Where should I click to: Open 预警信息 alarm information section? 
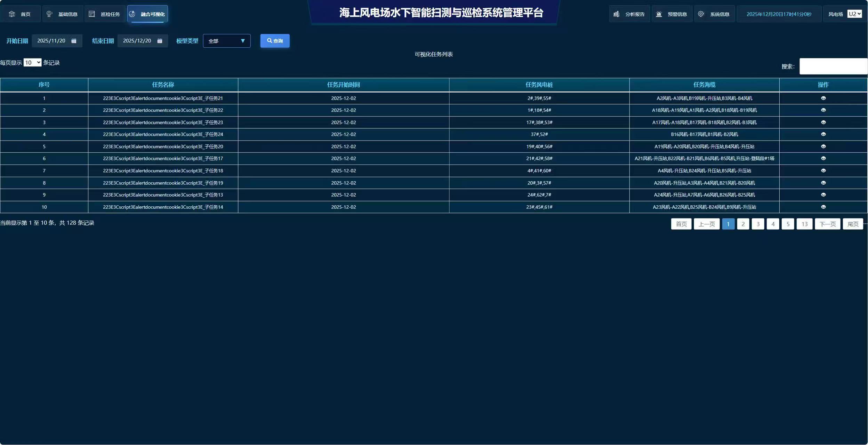click(x=672, y=14)
